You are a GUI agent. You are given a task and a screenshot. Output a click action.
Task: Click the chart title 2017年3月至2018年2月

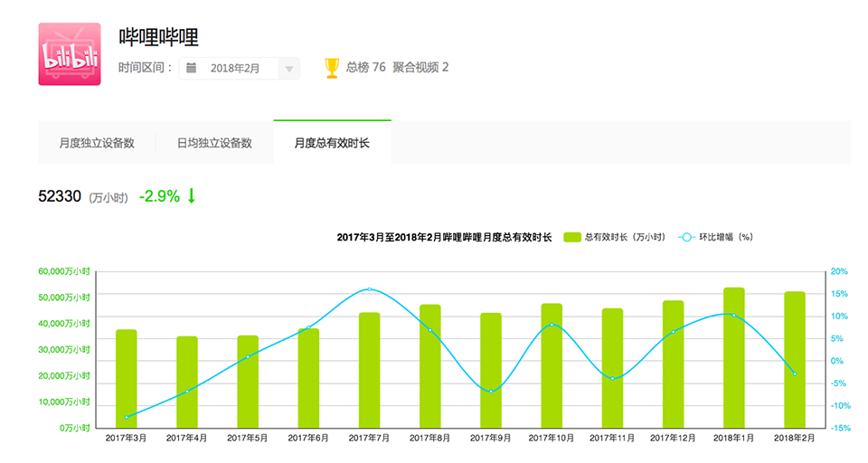point(445,237)
